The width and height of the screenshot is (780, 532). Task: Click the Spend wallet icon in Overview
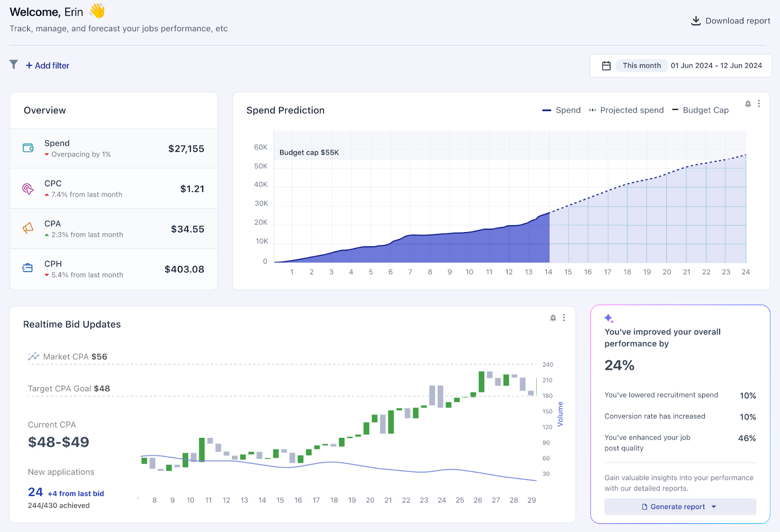tap(28, 148)
